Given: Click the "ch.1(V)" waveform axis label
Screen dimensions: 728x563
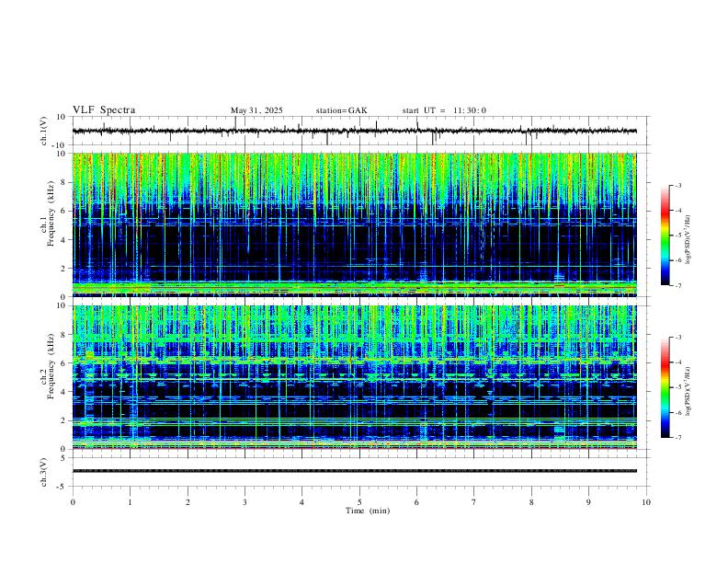Looking at the screenshot, I should [x=44, y=131].
